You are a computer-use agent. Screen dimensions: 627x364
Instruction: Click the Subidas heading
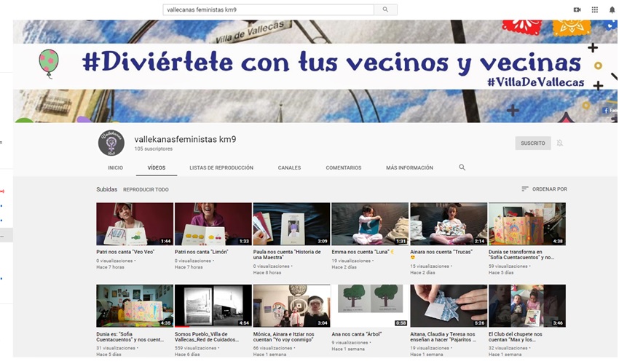[107, 189]
